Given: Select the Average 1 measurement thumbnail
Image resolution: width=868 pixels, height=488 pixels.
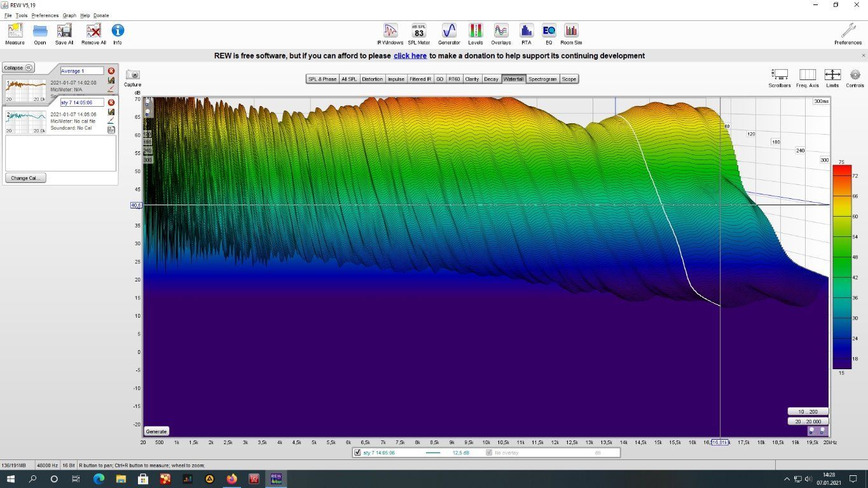Looking at the screenshot, I should pos(26,90).
